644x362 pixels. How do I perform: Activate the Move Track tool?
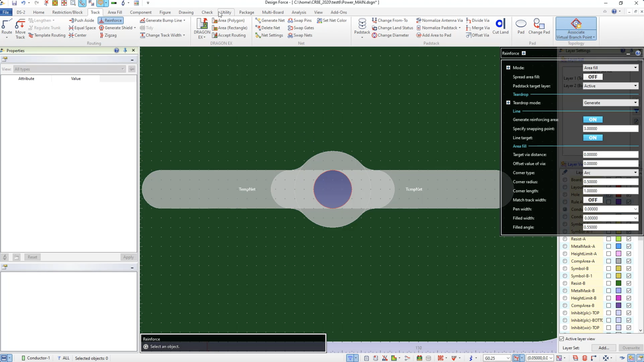point(20,29)
